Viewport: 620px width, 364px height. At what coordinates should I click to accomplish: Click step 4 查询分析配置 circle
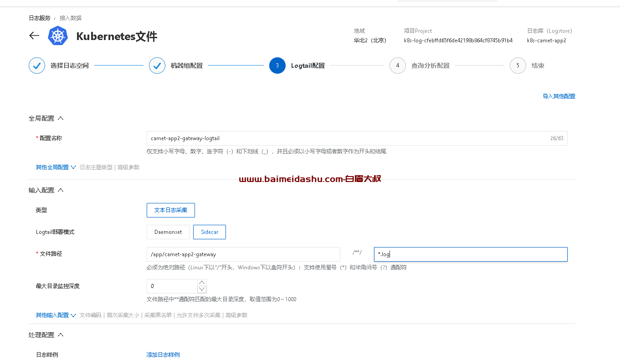point(397,66)
